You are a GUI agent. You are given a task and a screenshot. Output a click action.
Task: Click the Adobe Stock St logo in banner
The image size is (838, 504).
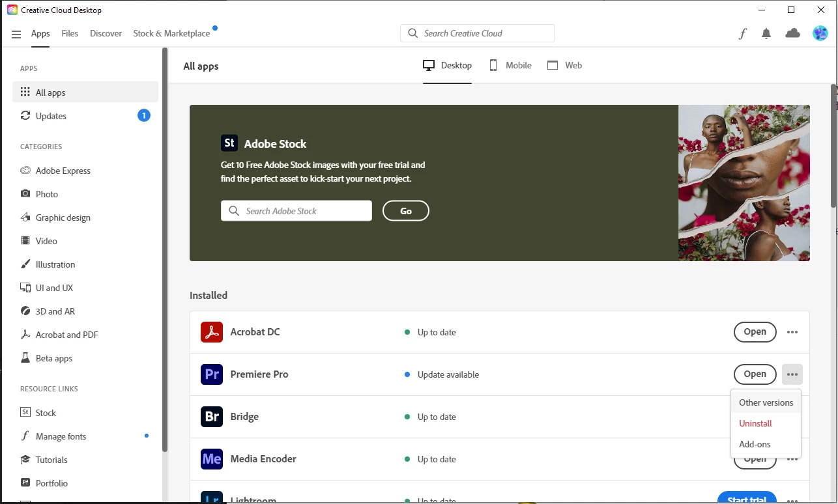(x=229, y=143)
